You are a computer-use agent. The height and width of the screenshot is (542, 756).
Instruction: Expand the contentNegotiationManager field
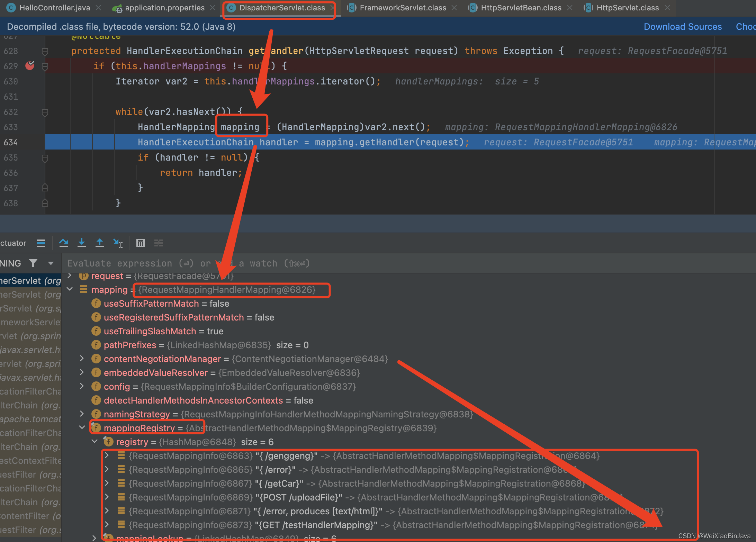[x=82, y=359]
